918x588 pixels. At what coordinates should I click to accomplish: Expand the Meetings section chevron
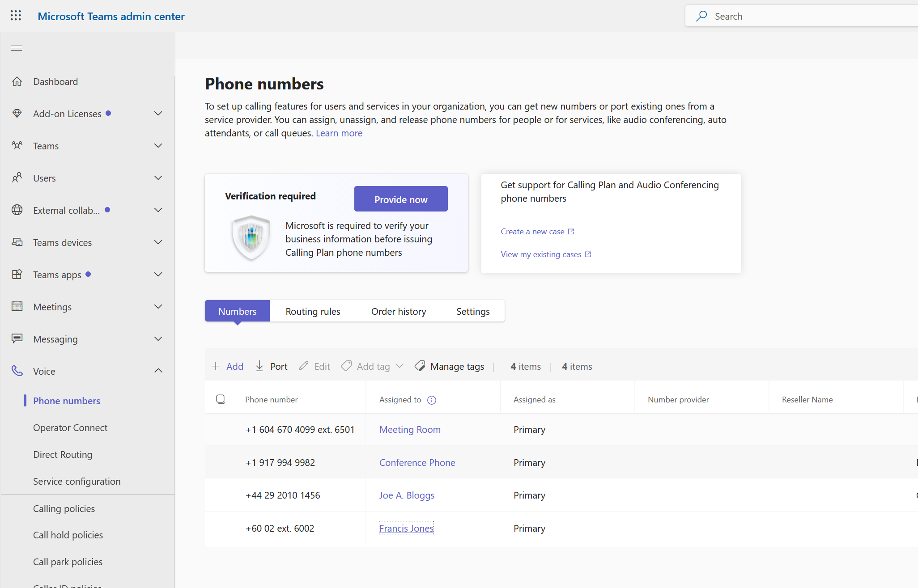click(158, 307)
